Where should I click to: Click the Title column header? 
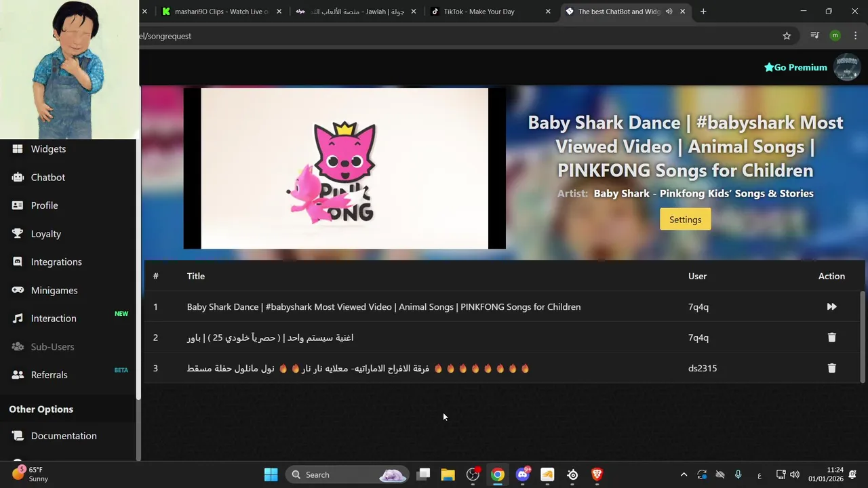point(196,276)
